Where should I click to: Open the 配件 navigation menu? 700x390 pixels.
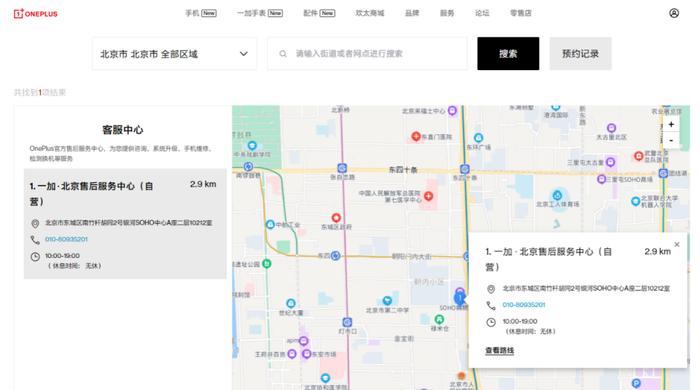(319, 13)
